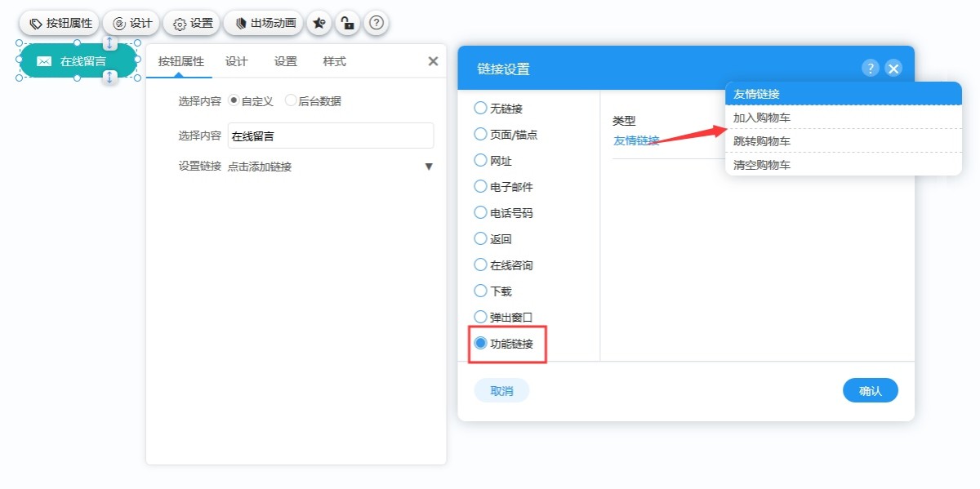Choose 加入购物车 in dropdown list
The width and height of the screenshot is (980, 489).
844,118
